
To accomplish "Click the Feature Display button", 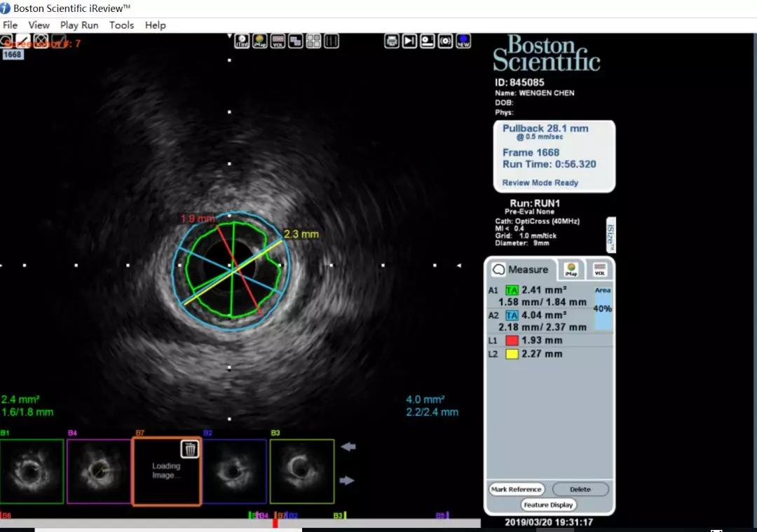I will [548, 505].
